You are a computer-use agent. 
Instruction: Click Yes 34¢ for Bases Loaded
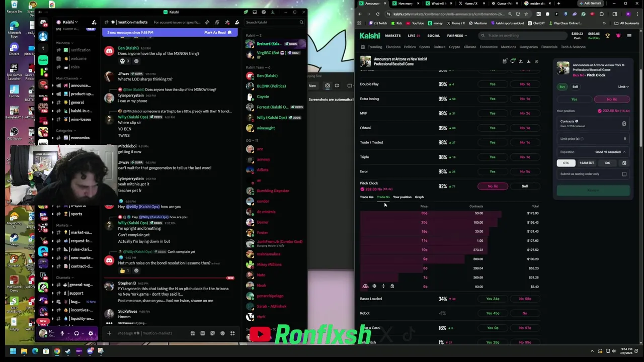tap(493, 299)
